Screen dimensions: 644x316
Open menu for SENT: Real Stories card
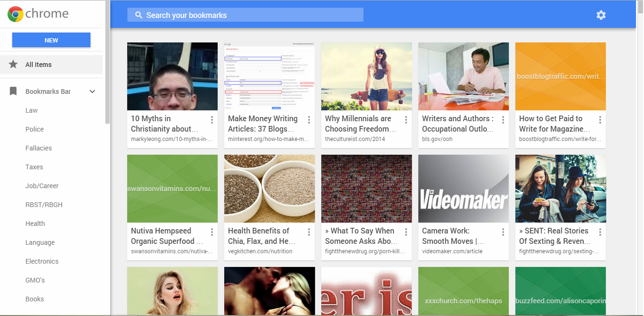[600, 232]
